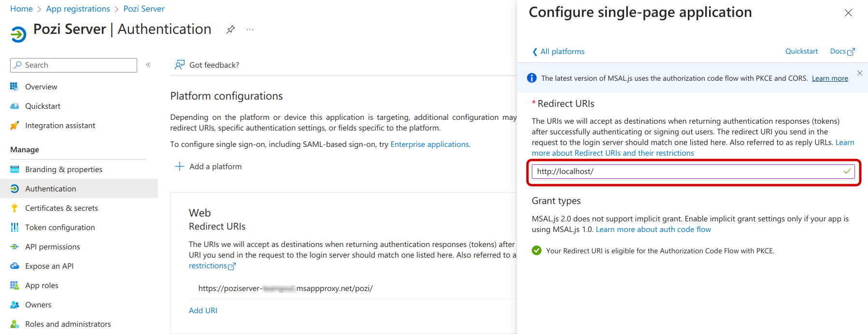Open Token configuration from sidebar

point(60,227)
